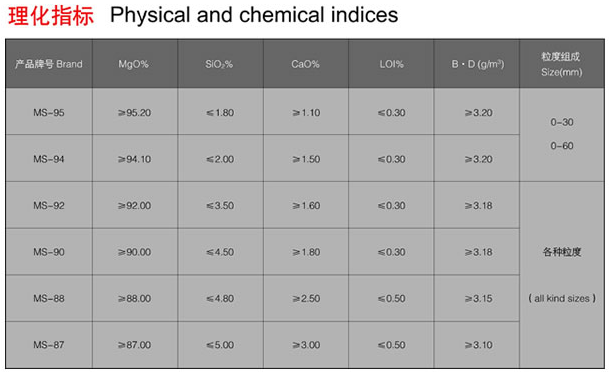Select the 'all kind sizes' text
The width and height of the screenshot is (616, 373).
click(x=562, y=298)
